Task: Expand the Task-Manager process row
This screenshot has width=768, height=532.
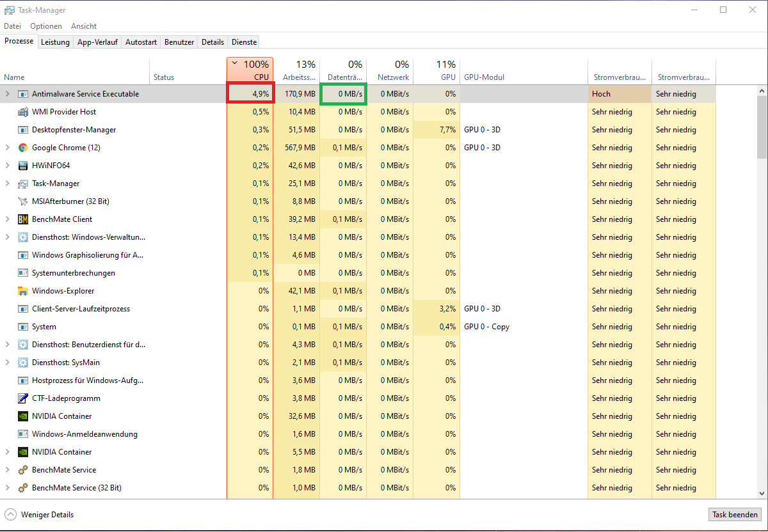Action: click(8, 184)
